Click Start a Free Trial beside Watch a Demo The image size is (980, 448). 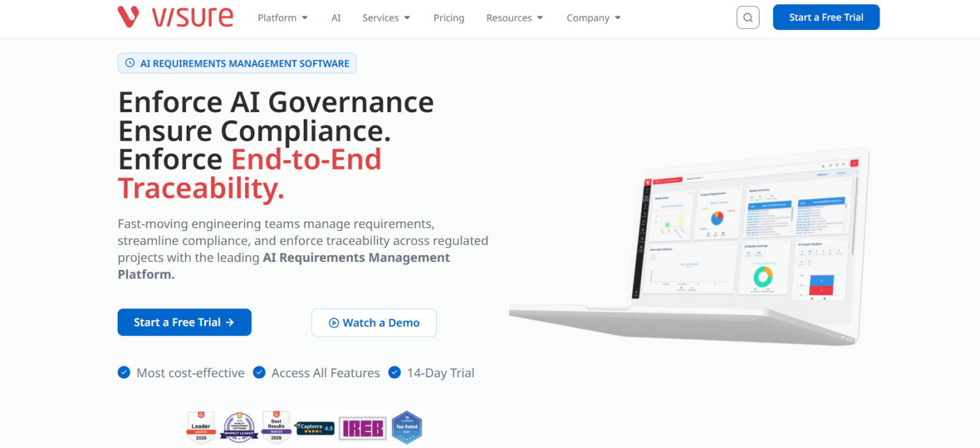tap(184, 322)
